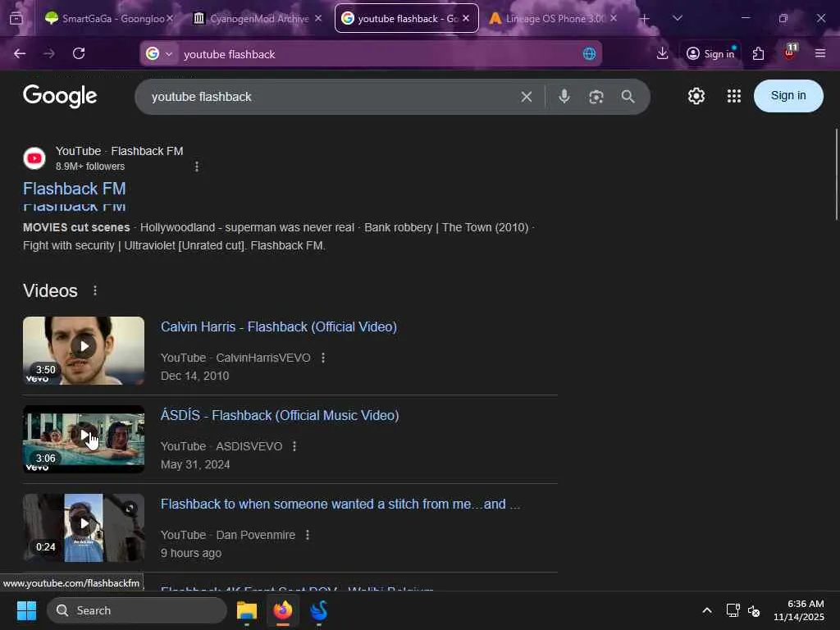Submit search with magnifying glass icon
Screen dimensions: 840x630
(x=628, y=97)
